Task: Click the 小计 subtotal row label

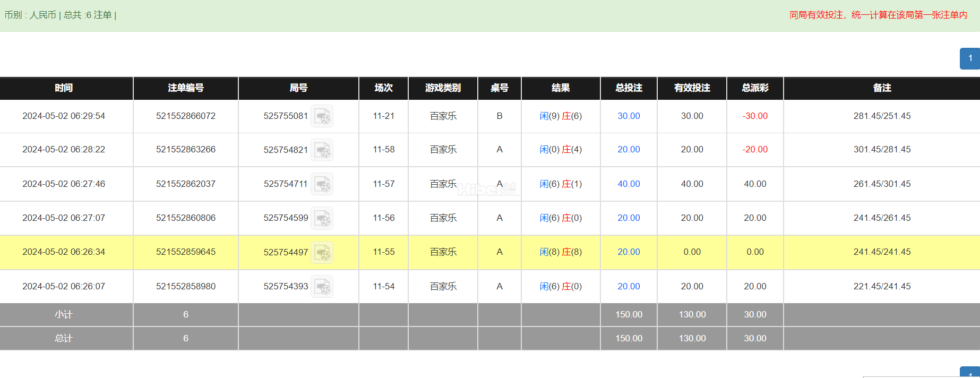Action: [64, 314]
